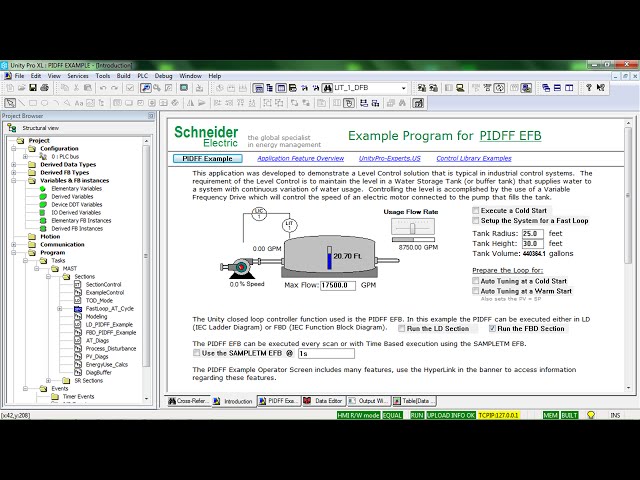Close the Project Browser panel

151,116
